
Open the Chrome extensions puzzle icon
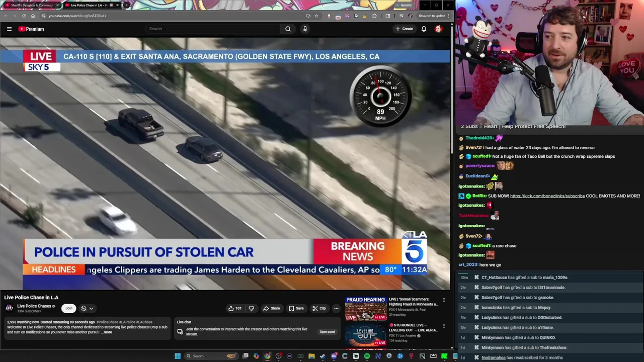pos(374,16)
